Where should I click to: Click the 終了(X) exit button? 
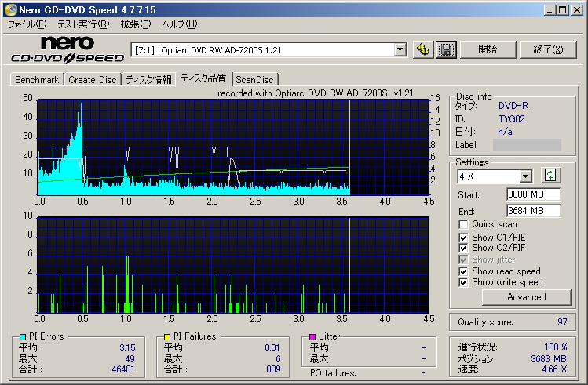tap(548, 49)
